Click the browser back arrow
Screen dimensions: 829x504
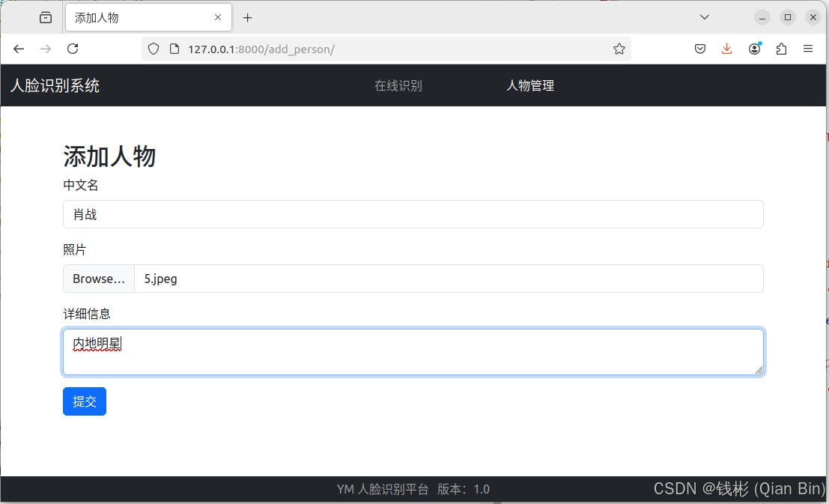19,49
